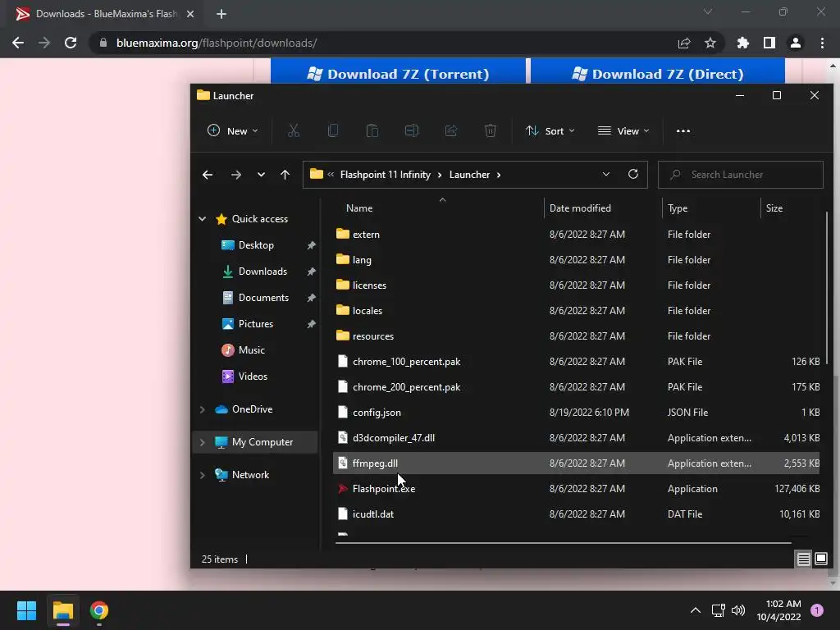Viewport: 840px width, 630px height.
Task: Select the config.json file
Action: coord(577,413)
